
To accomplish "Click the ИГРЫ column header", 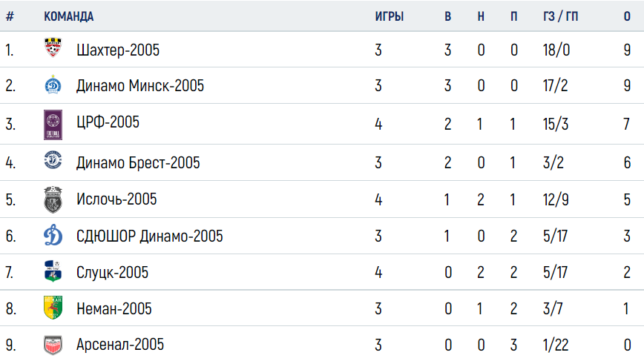I will (389, 16).
